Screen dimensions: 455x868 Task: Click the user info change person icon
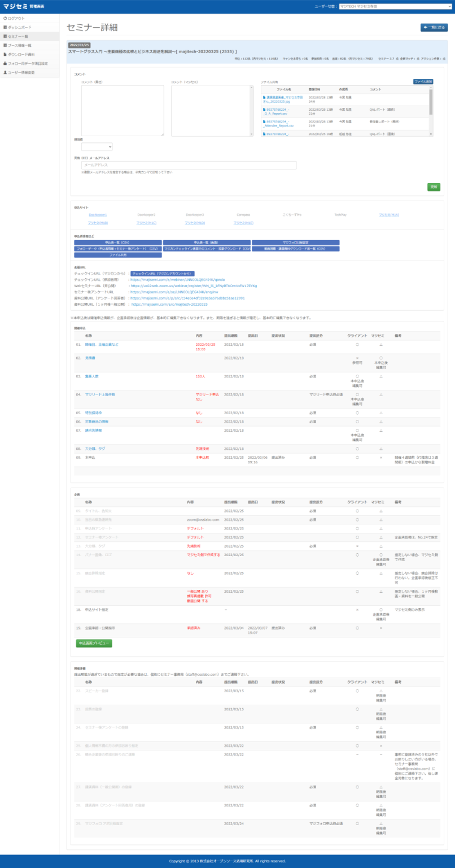5,72
